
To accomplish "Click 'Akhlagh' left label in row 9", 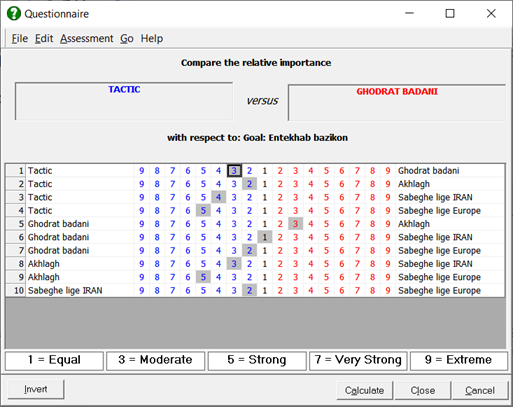I will [x=44, y=277].
